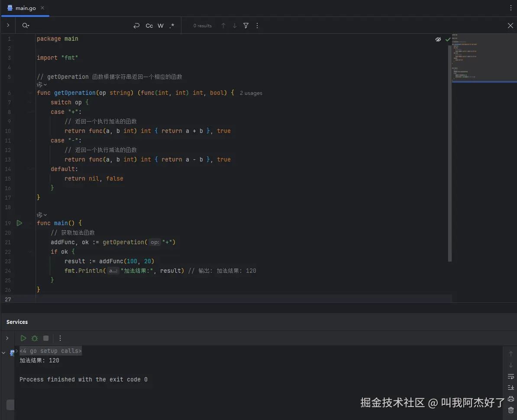Clear all console output trash icon
This screenshot has height=420, width=517.
click(511, 410)
